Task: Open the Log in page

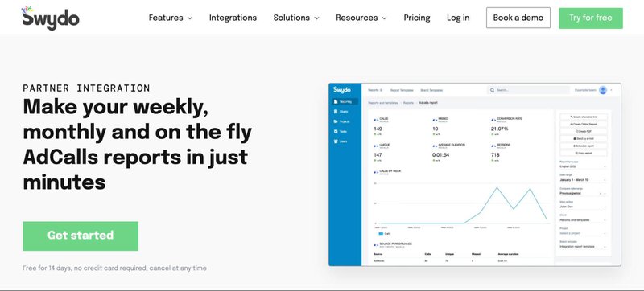Action: pyautogui.click(x=458, y=18)
